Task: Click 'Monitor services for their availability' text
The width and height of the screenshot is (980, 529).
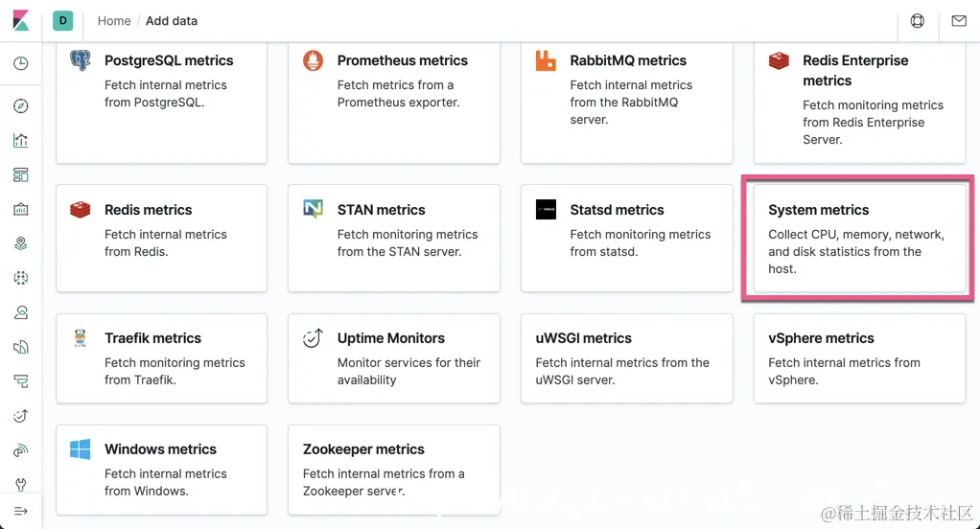Action: pyautogui.click(x=408, y=371)
